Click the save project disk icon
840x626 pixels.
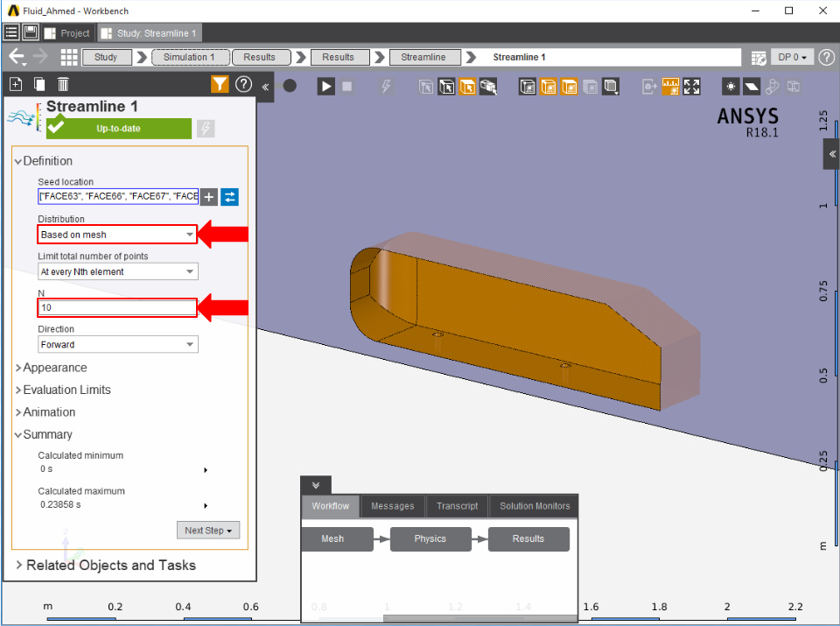31,32
